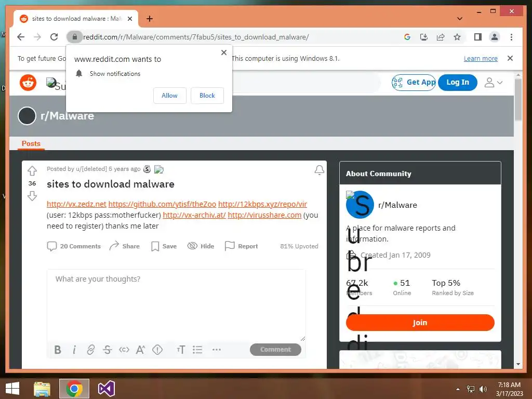Click the r/Malware community avatar in banner
The width and height of the screenshot is (532, 399).
pos(27,116)
